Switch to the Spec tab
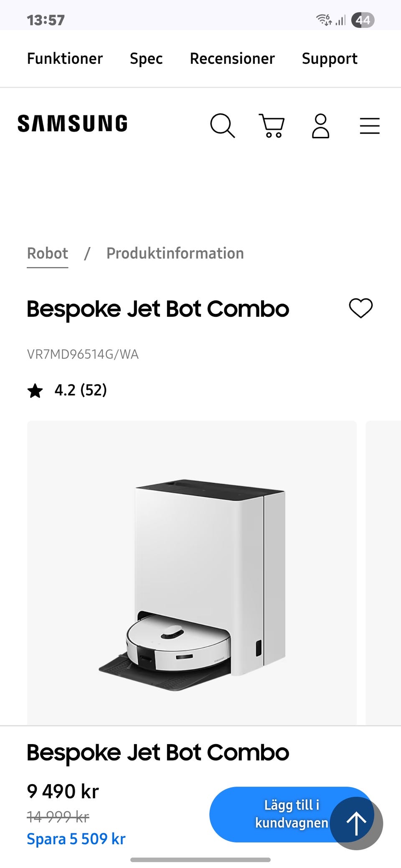 click(x=146, y=59)
